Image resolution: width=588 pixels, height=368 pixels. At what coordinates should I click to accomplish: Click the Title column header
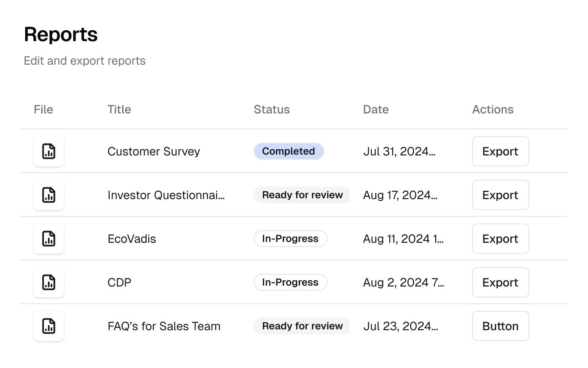(x=119, y=109)
